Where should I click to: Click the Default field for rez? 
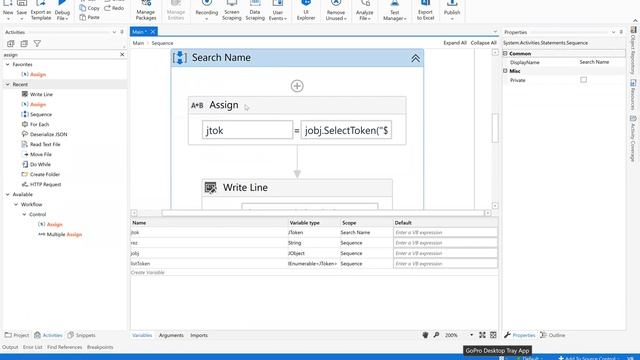pyautogui.click(x=445, y=243)
